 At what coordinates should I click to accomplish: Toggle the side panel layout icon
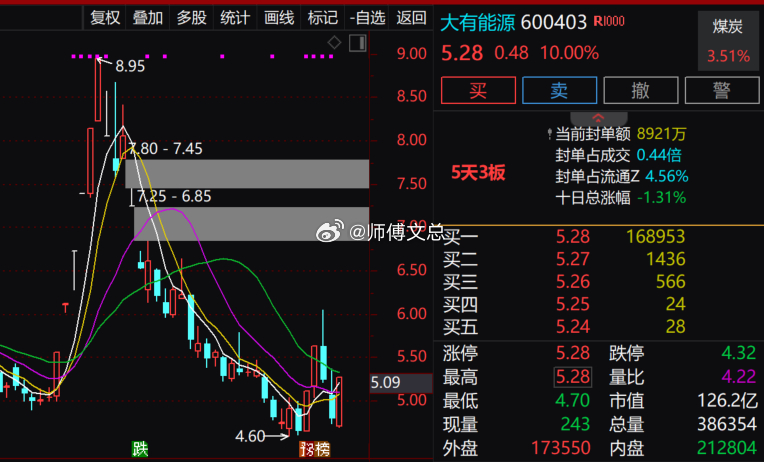click(x=358, y=43)
